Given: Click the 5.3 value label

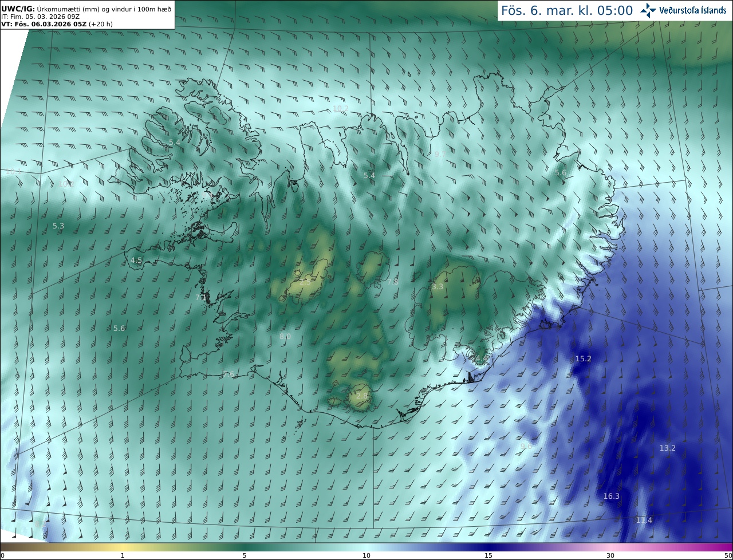Looking at the screenshot, I should [x=58, y=226].
